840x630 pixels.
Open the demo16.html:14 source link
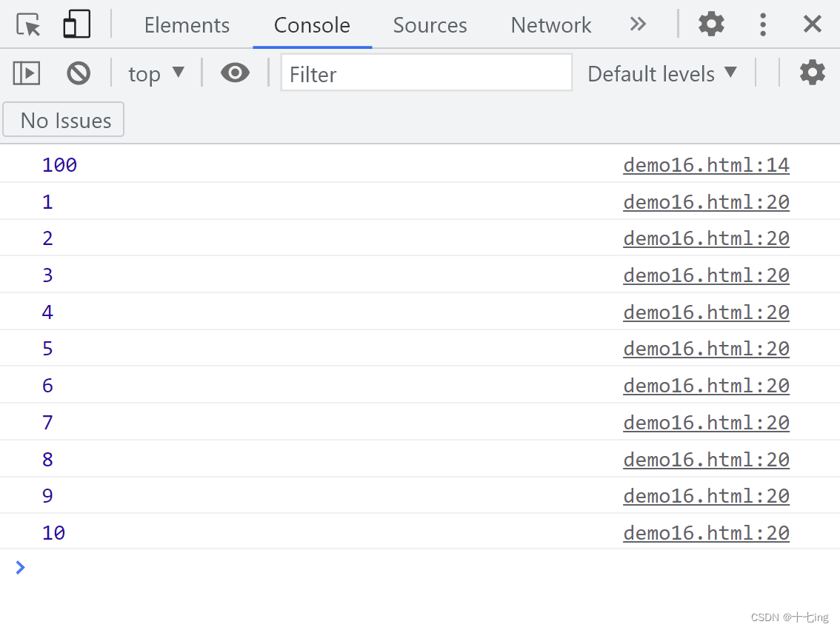pos(706,165)
